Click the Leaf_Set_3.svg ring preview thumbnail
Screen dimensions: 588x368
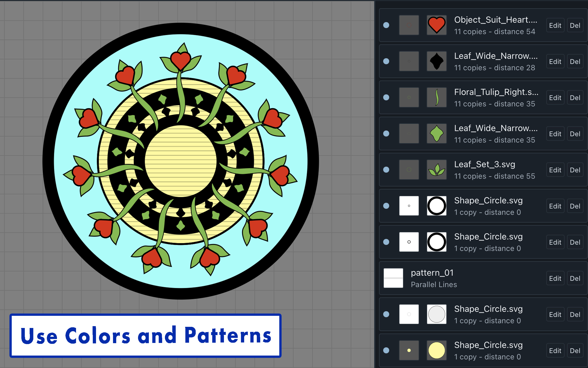[409, 170]
